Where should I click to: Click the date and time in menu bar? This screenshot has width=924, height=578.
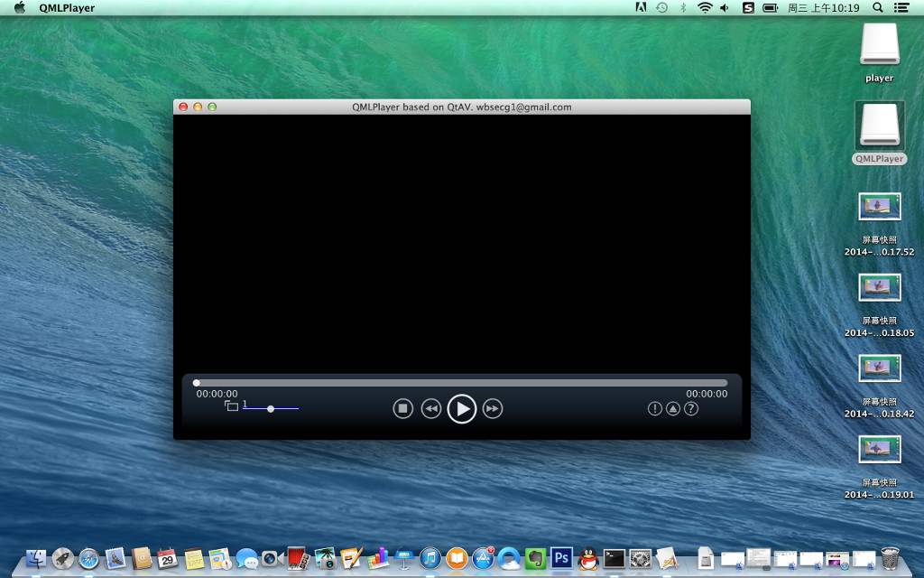[x=823, y=7]
